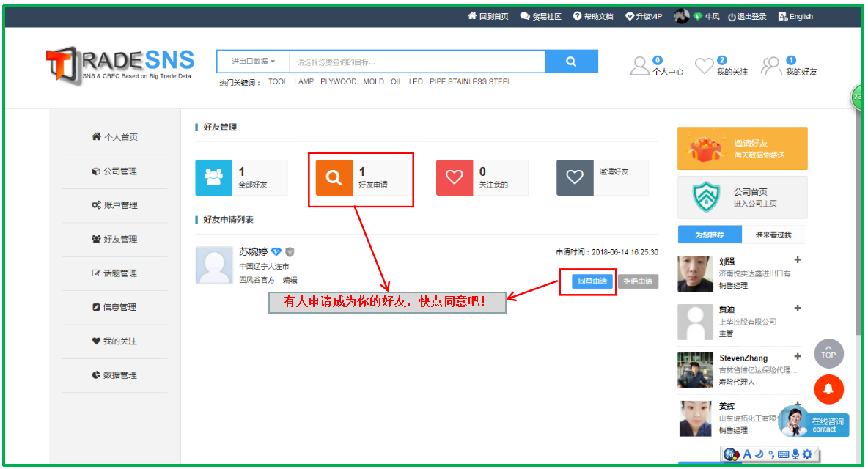Add StevenZhang with plus icon
Image resolution: width=868 pixels, height=469 pixels.
pos(798,357)
